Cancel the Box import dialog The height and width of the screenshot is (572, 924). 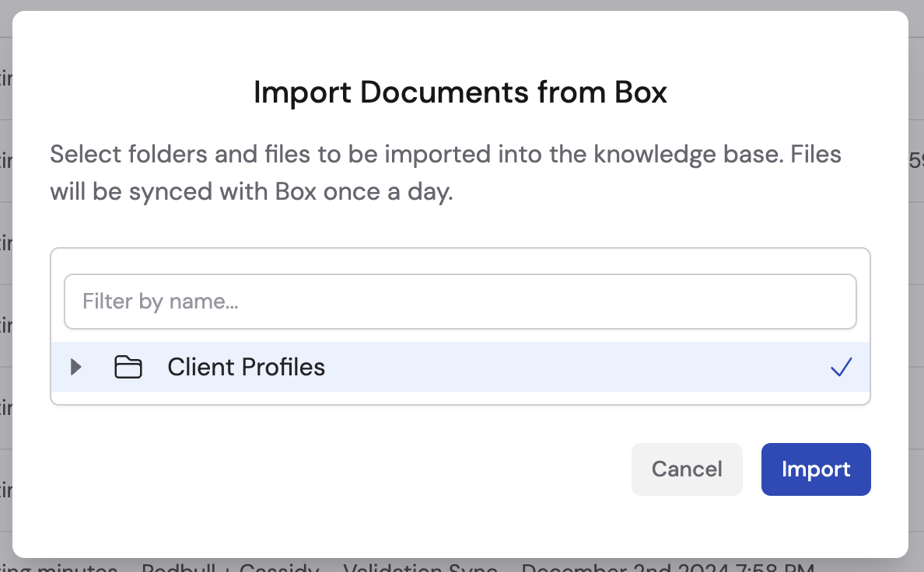(687, 469)
